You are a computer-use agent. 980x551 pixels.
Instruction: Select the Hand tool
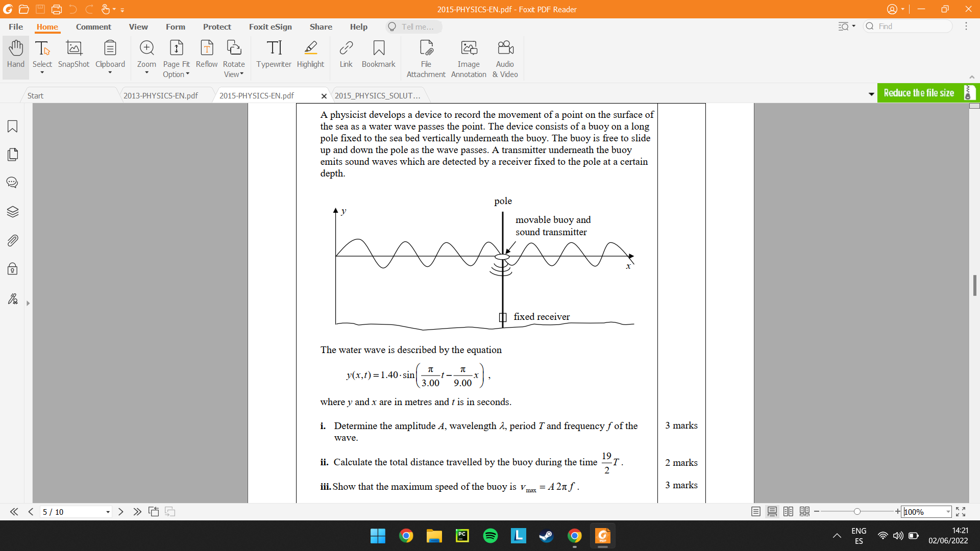(x=15, y=55)
